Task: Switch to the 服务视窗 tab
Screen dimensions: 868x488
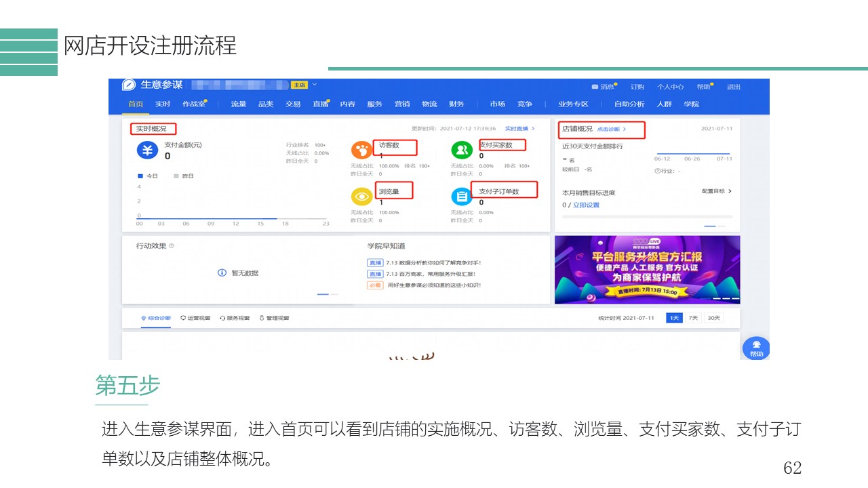Action: point(235,318)
